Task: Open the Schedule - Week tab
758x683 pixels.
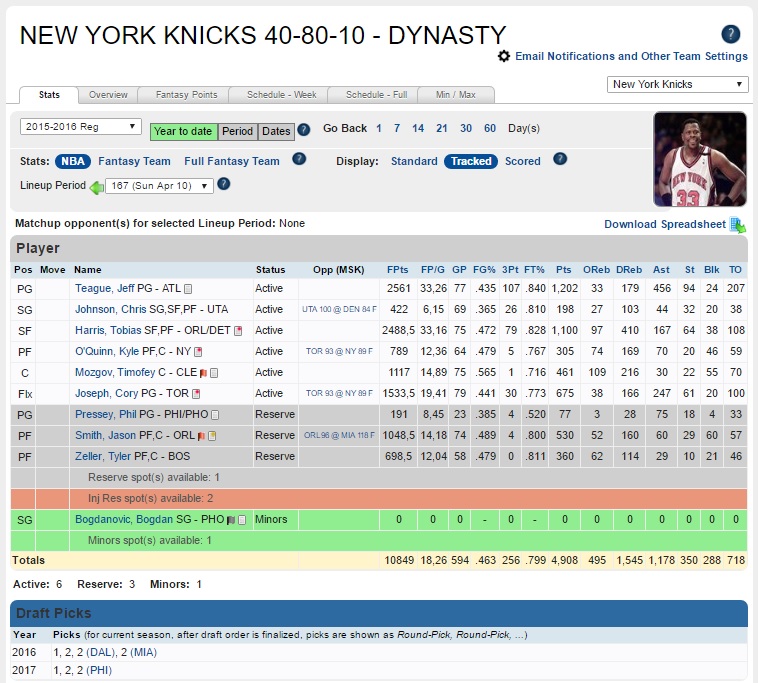Action: 282,95
